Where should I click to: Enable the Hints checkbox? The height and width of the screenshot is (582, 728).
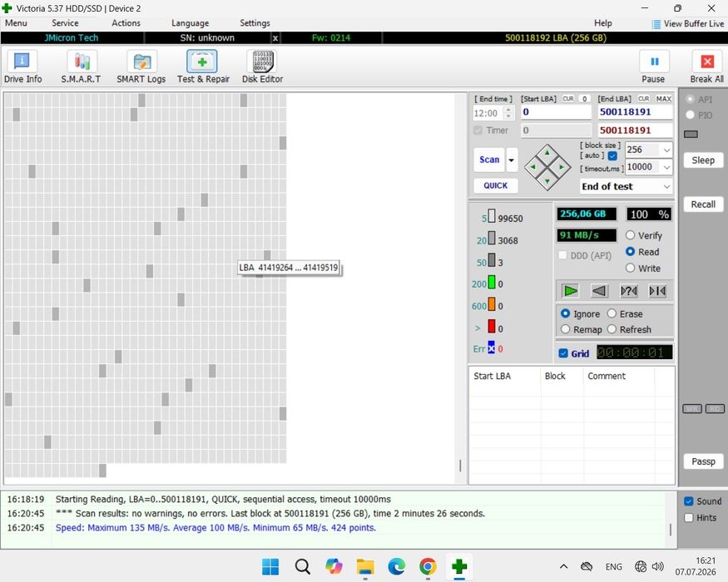click(689, 517)
